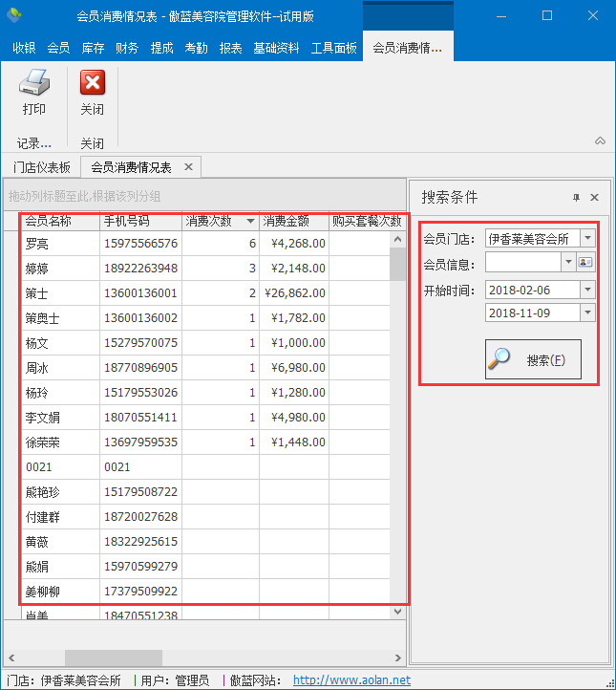Open the quick access dropdown in title bar
This screenshot has width=616, height=690.
pyautogui.click(x=38, y=16)
